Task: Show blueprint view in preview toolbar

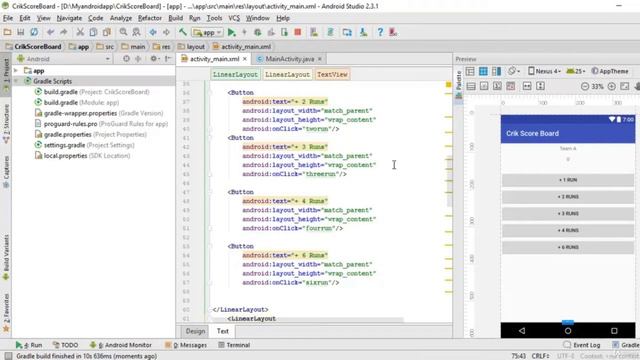Action: coord(483,71)
